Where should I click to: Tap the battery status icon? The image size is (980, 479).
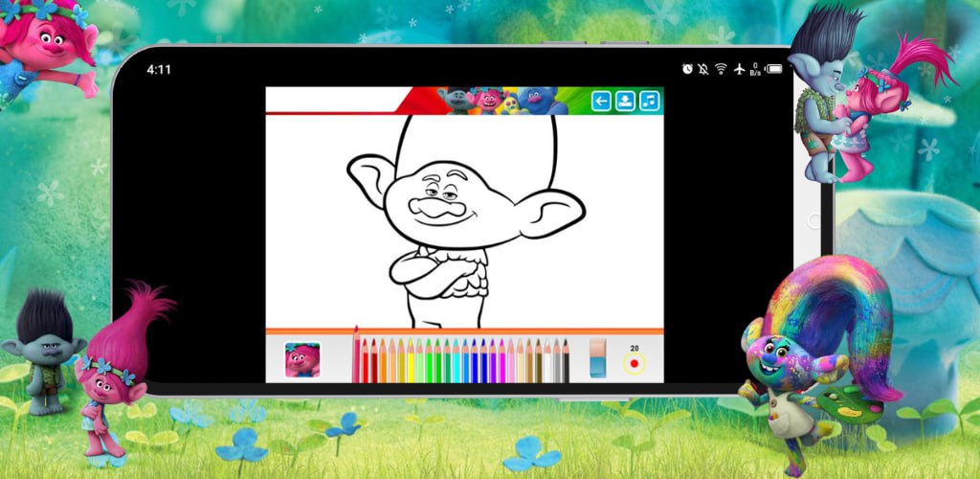point(774,69)
